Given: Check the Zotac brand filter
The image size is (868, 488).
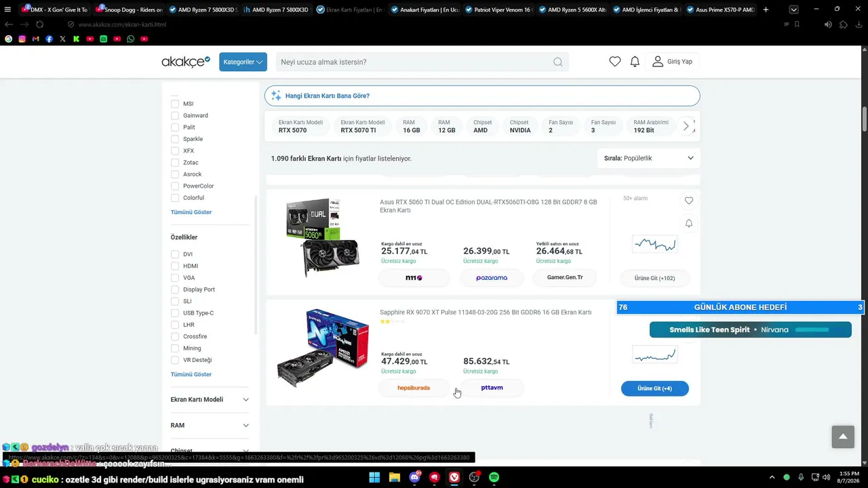Looking at the screenshot, I should pos(175,163).
